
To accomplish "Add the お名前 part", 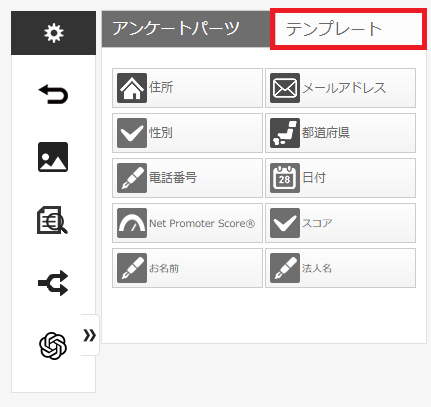I will (187, 268).
